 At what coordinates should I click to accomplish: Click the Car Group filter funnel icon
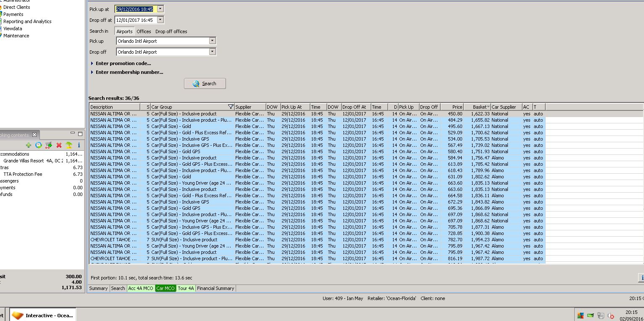[x=230, y=107]
